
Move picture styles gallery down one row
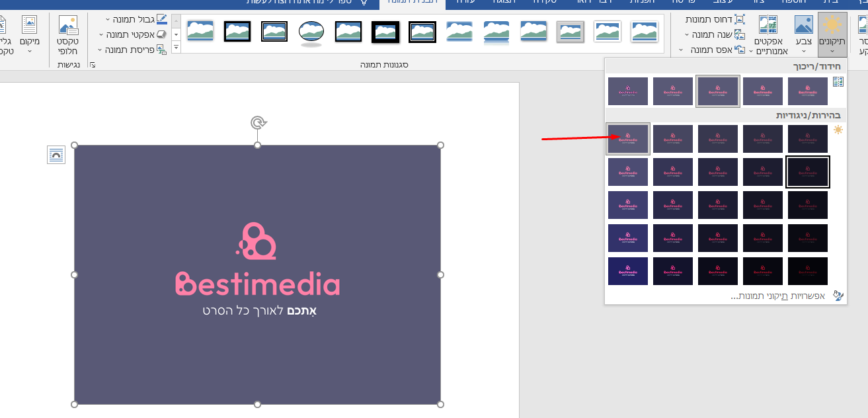176,34
